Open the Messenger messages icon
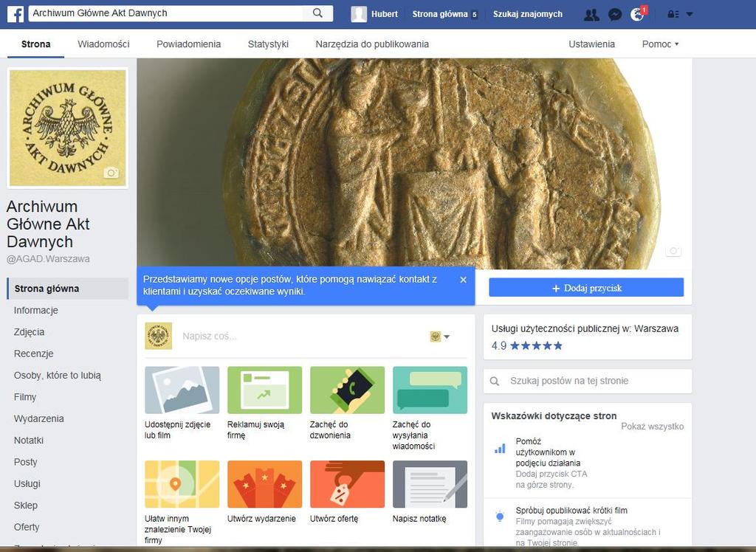 [x=615, y=15]
